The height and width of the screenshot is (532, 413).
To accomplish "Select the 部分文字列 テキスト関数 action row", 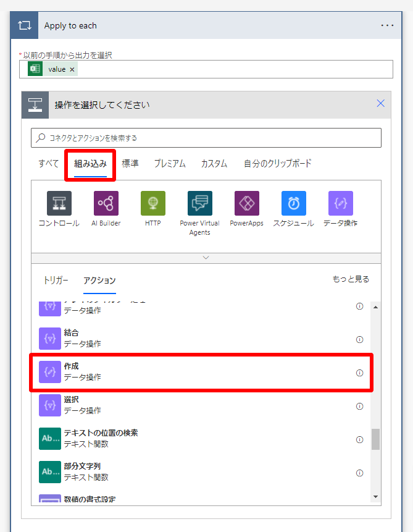I will 202,472.
